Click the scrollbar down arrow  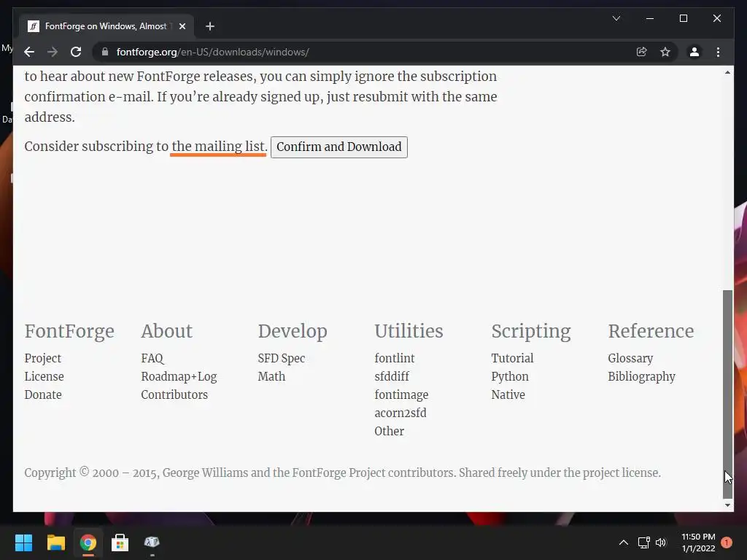coord(727,505)
